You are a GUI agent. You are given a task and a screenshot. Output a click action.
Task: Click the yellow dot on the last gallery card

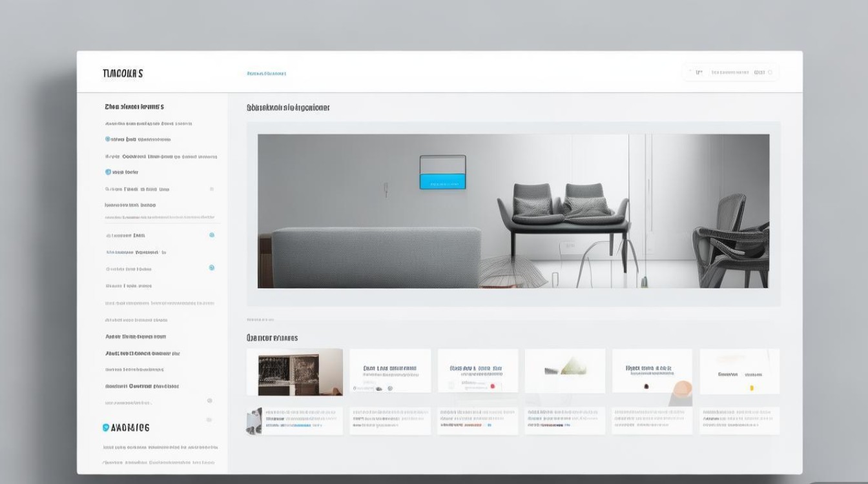pos(751,388)
